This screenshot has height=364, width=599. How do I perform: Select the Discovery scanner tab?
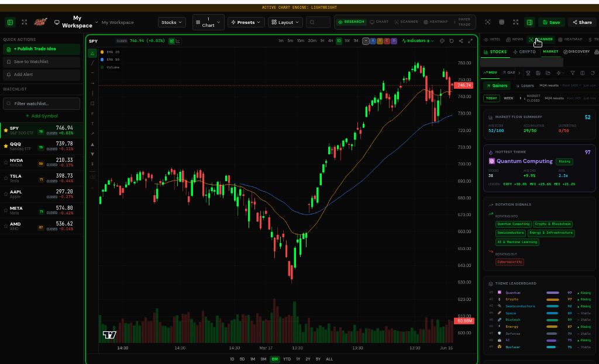(576, 52)
